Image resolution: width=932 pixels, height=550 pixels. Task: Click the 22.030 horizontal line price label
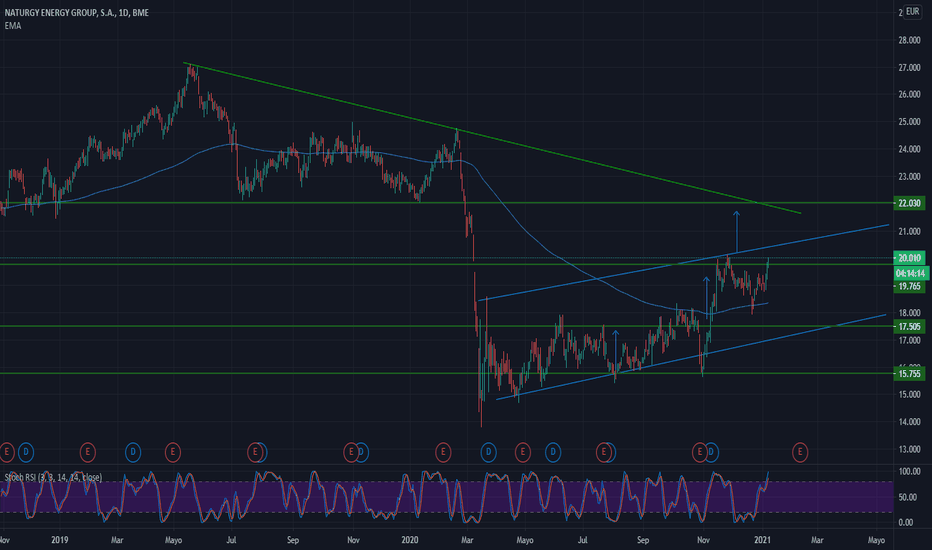coord(909,203)
